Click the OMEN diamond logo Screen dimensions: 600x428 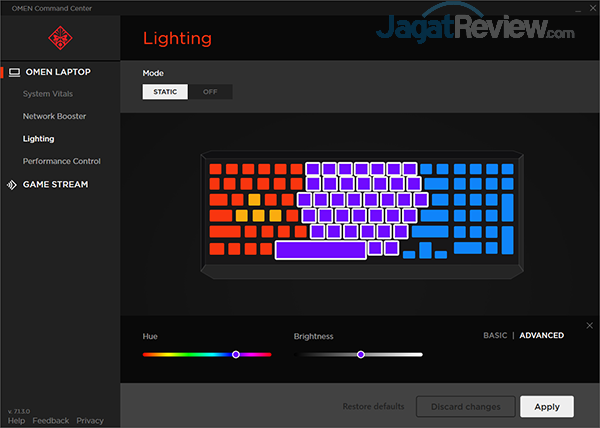[59, 37]
